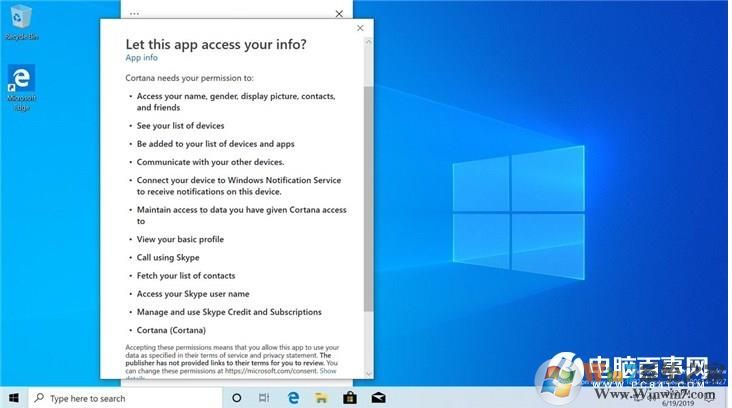The height and width of the screenshot is (408, 732).
Task: Open Microsoft Store from the taskbar
Action: pos(350,398)
